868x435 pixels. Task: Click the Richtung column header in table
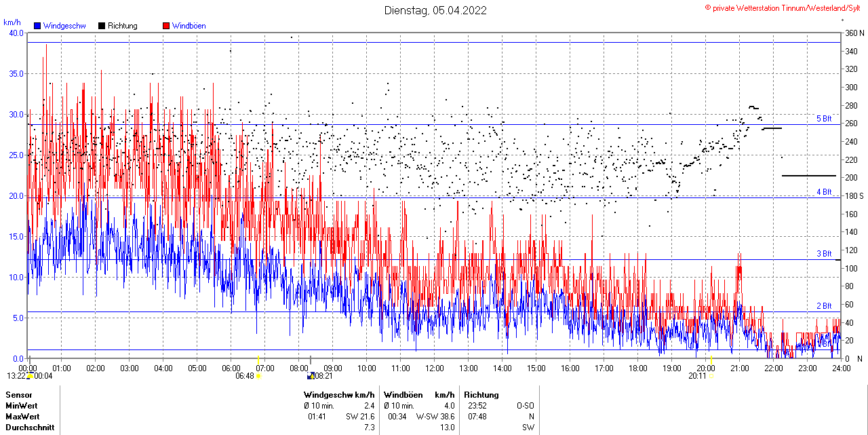coord(481,395)
